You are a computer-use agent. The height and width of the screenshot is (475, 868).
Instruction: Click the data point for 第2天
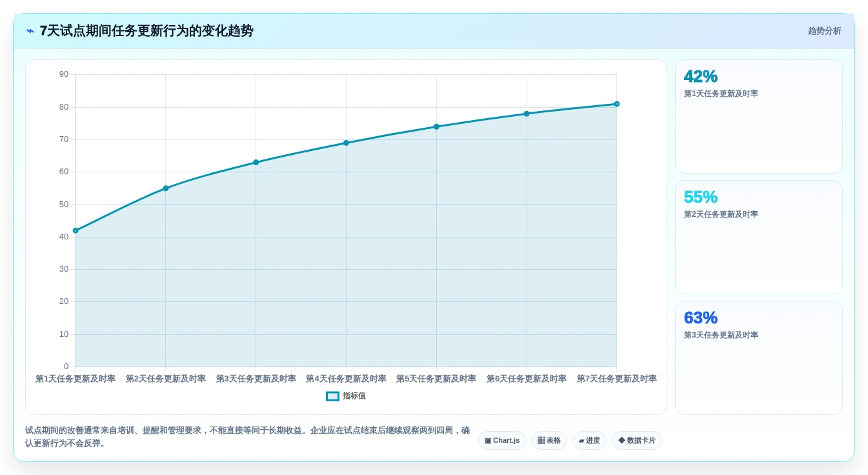point(166,188)
